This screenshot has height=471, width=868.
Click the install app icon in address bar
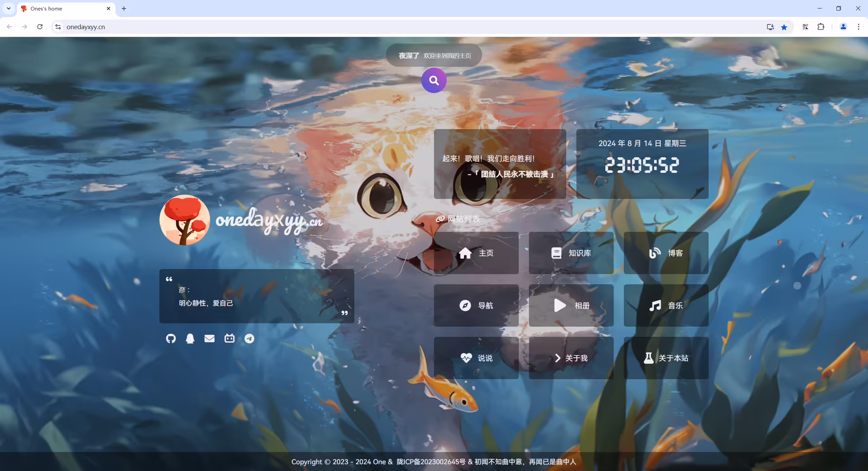coord(770,27)
